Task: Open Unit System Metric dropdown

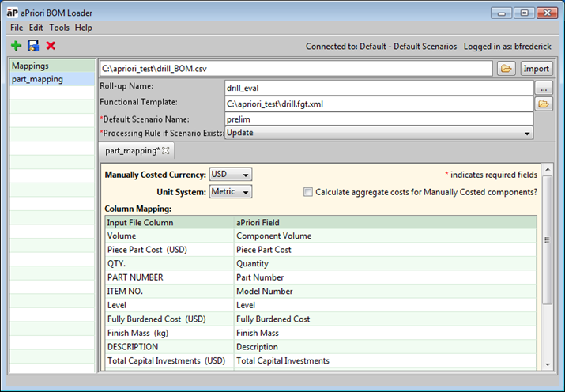Action: click(231, 192)
